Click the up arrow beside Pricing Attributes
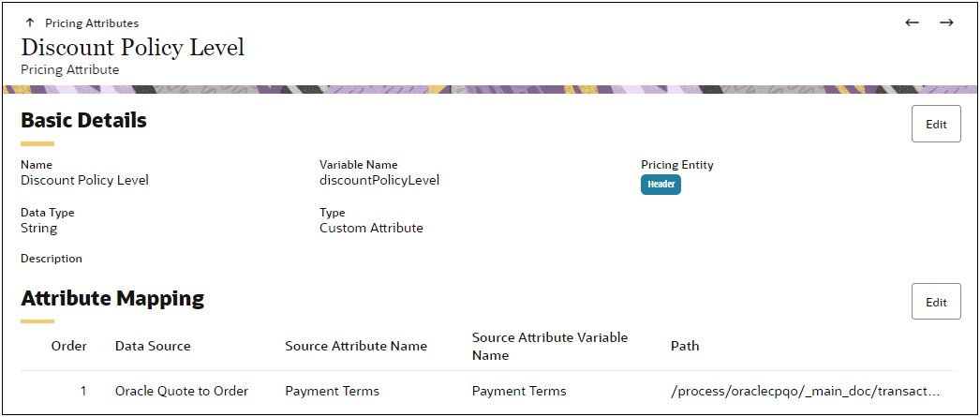This screenshot has height=417, width=980. [30, 22]
